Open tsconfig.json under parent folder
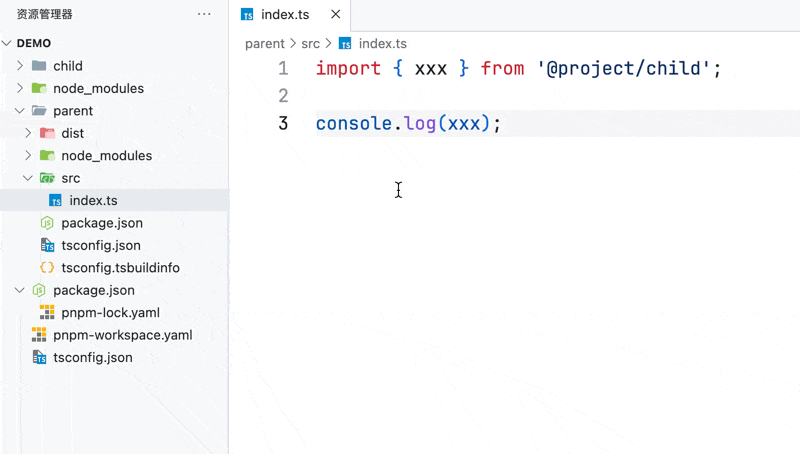This screenshot has height=454, width=800. coord(101,245)
